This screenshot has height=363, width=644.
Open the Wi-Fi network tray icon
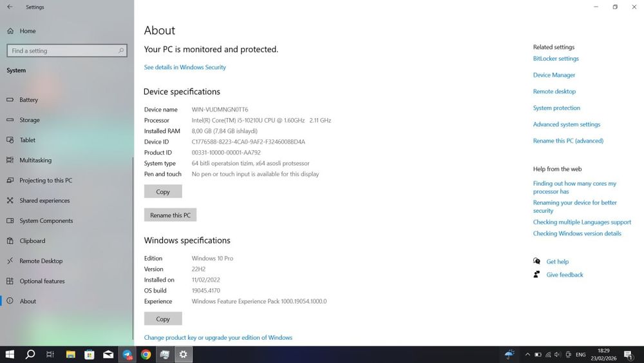[x=548, y=355]
